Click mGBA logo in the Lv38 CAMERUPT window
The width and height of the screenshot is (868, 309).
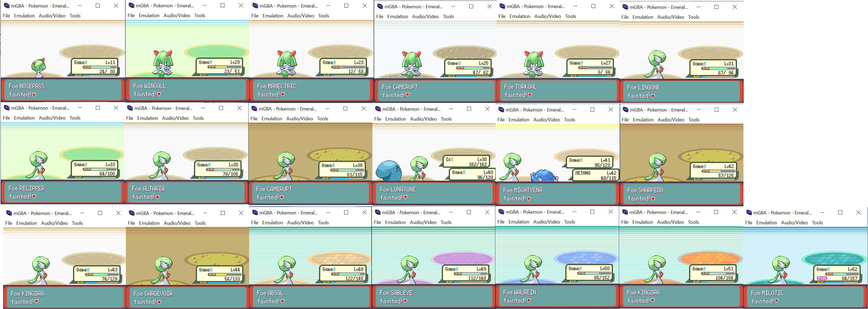click(254, 109)
